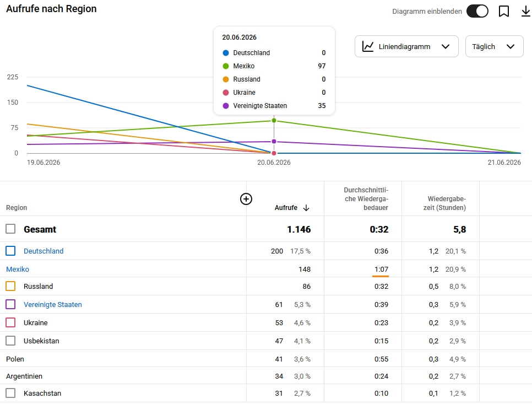Click the tooltip Vereinigte Staaten value 35
The width and height of the screenshot is (532, 404).
point(322,106)
